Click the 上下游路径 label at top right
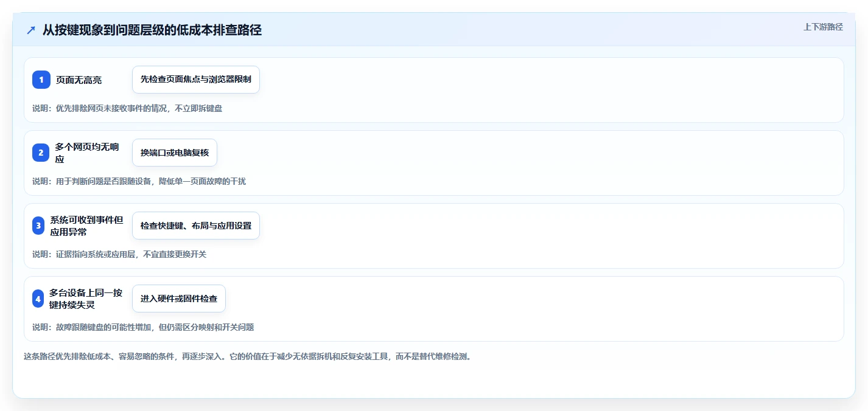Viewport: 868px width, 411px height. [x=823, y=27]
